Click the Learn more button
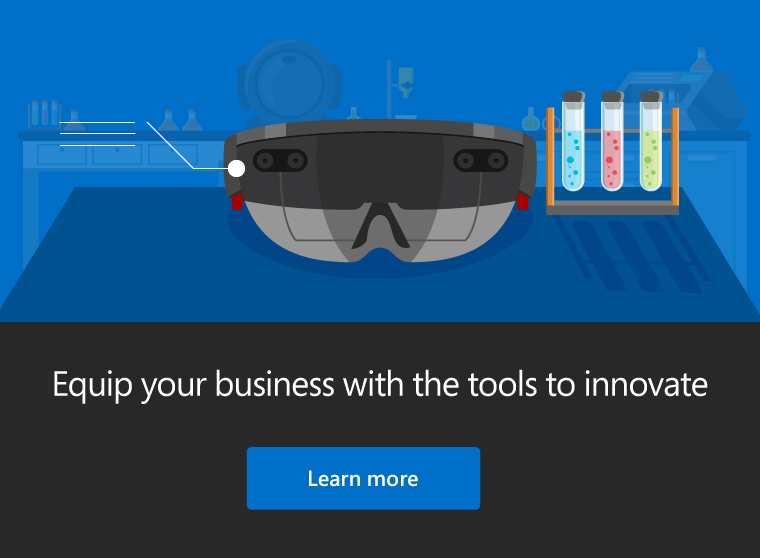 [363, 478]
